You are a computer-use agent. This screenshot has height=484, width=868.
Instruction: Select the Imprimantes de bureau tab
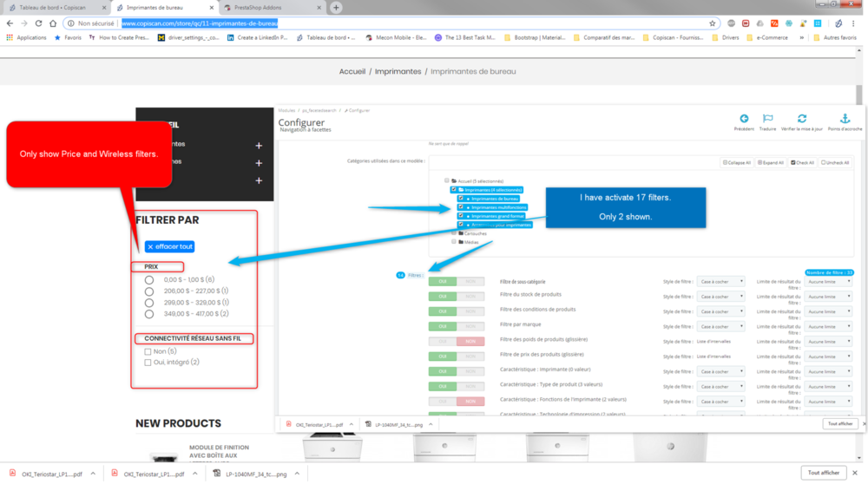click(155, 8)
